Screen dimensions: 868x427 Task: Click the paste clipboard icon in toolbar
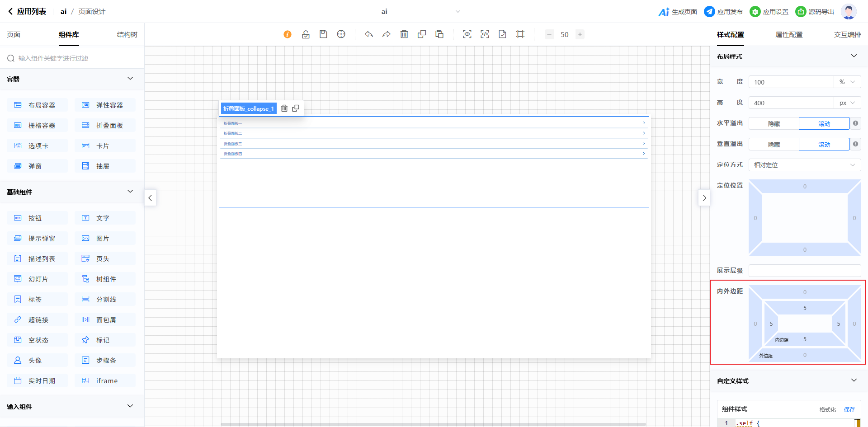coord(439,34)
